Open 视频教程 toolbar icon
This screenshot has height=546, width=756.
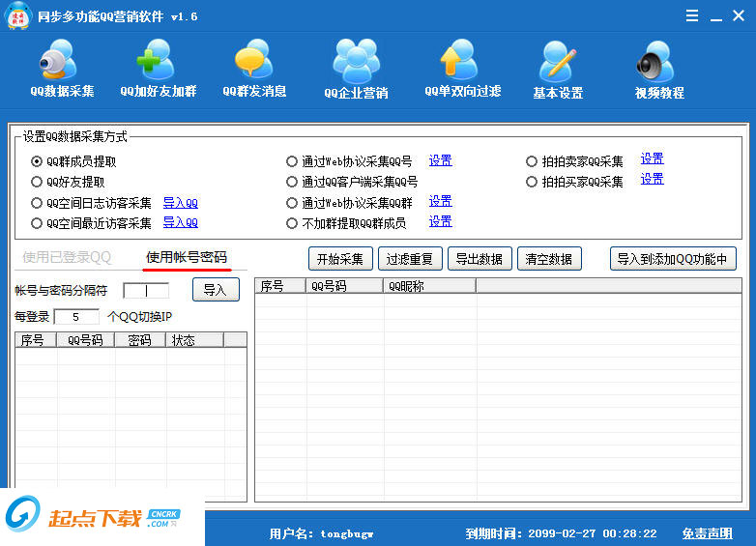(659, 69)
